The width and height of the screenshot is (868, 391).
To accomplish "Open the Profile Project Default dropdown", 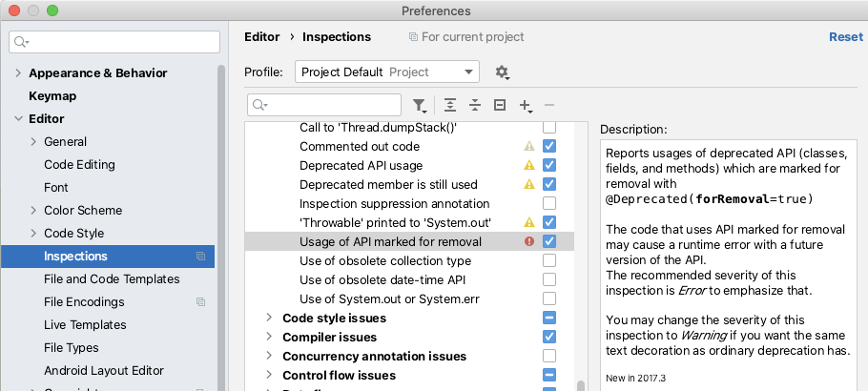I will [x=387, y=72].
